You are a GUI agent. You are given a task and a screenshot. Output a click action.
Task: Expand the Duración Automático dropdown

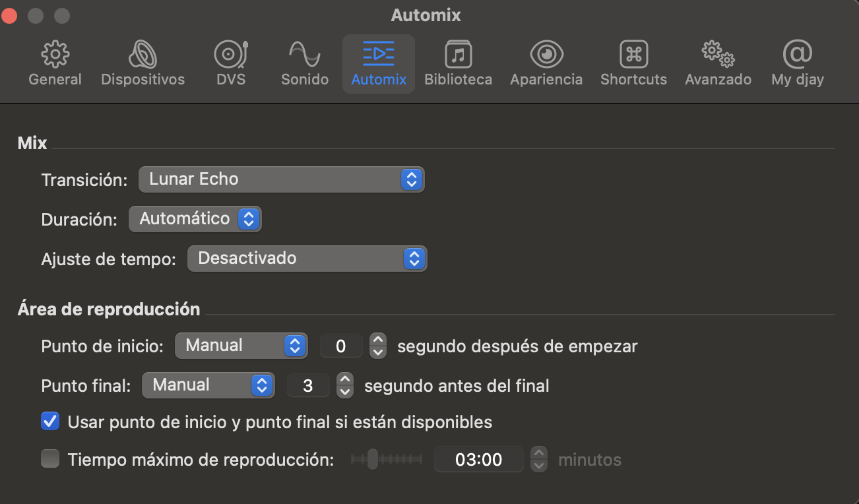tap(195, 219)
